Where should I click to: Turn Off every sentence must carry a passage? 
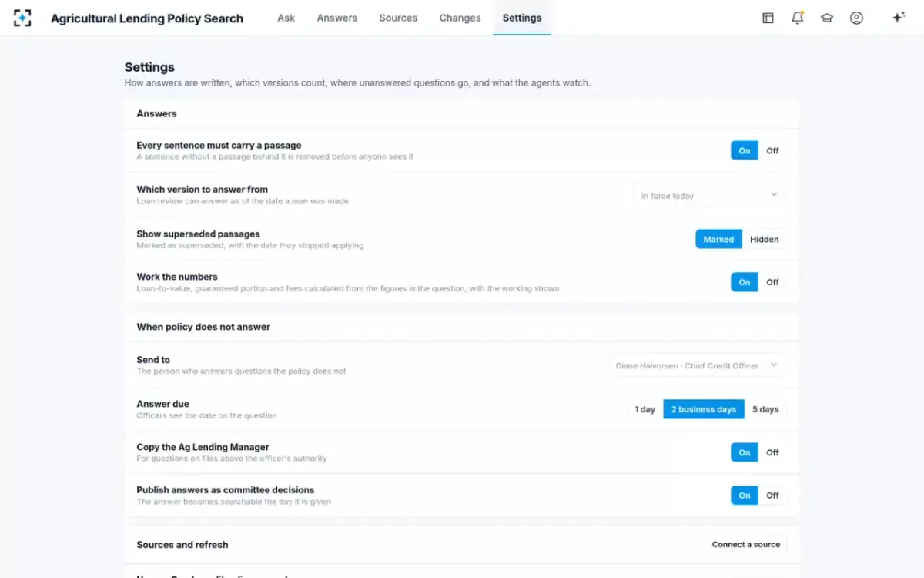[x=772, y=150]
